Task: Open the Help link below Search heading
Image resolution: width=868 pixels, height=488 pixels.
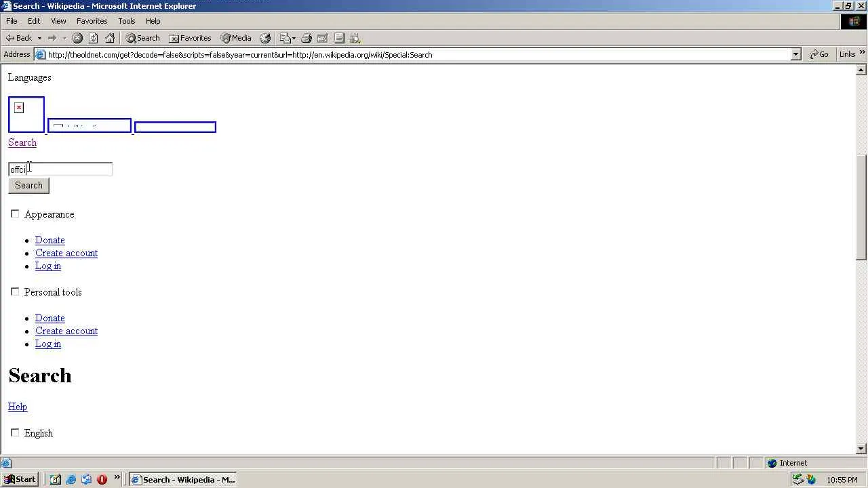Action: tap(18, 407)
